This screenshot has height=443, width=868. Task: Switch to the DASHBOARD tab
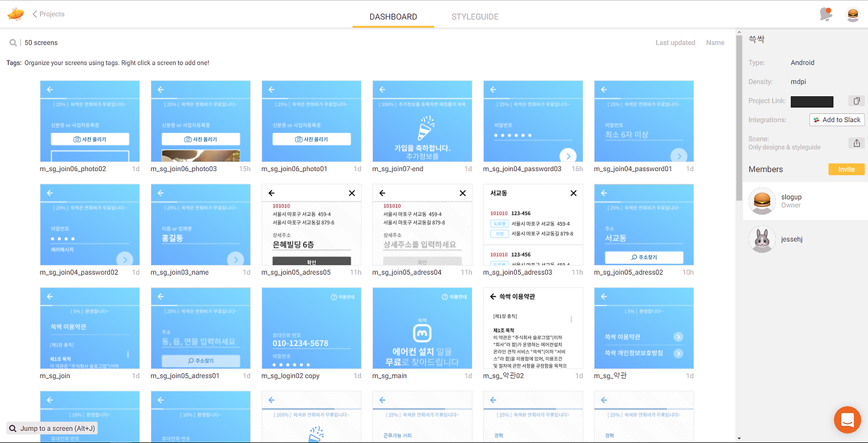pyautogui.click(x=393, y=16)
